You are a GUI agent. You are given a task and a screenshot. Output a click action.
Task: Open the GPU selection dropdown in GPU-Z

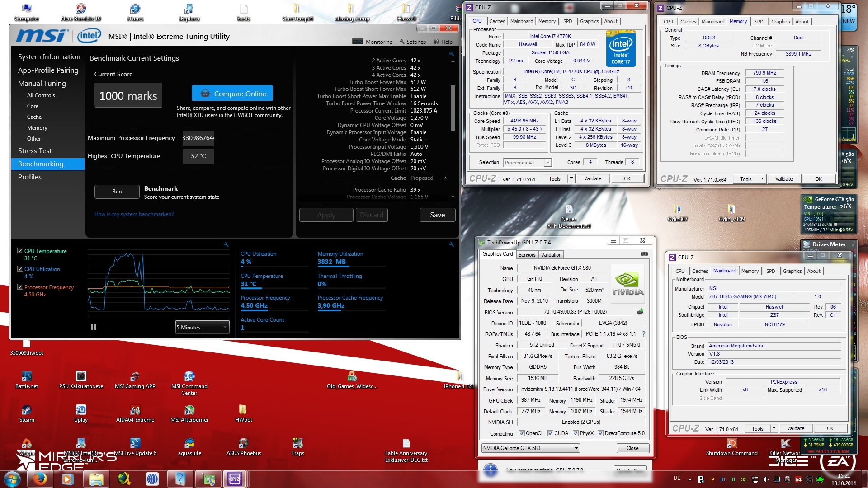point(530,448)
